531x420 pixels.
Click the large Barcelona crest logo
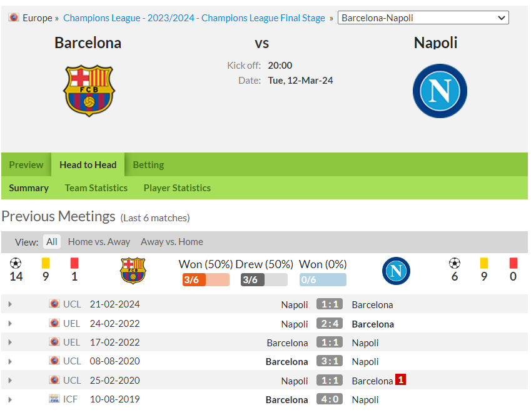pos(89,91)
